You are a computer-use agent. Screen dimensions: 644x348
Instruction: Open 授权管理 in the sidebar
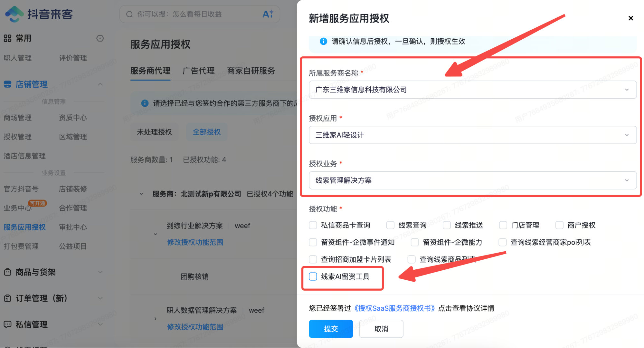click(17, 137)
